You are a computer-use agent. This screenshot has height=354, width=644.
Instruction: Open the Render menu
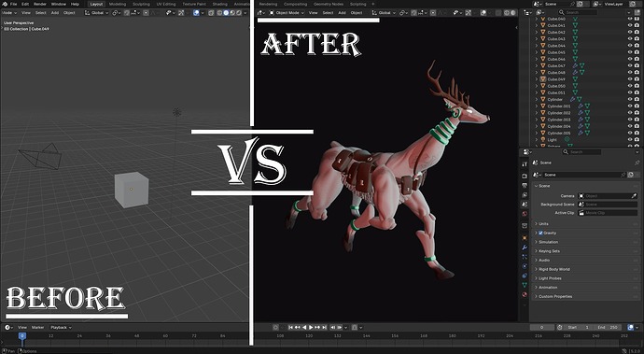[40, 4]
